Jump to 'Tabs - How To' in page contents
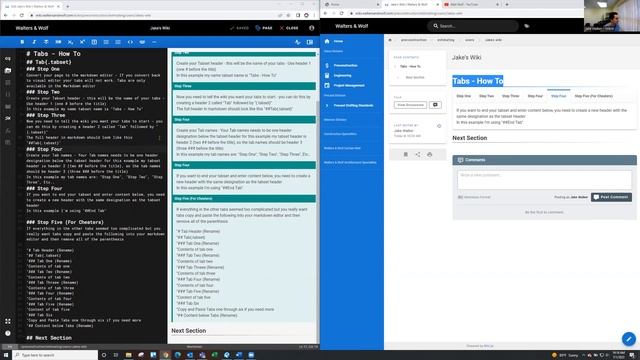Screen dimensions: 640x360 coord(410,66)
